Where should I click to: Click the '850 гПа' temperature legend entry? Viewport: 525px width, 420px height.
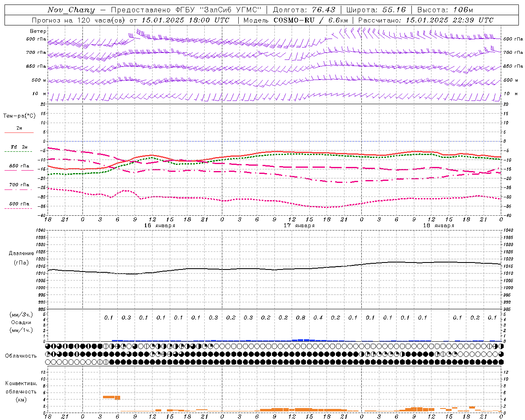(x=19, y=166)
